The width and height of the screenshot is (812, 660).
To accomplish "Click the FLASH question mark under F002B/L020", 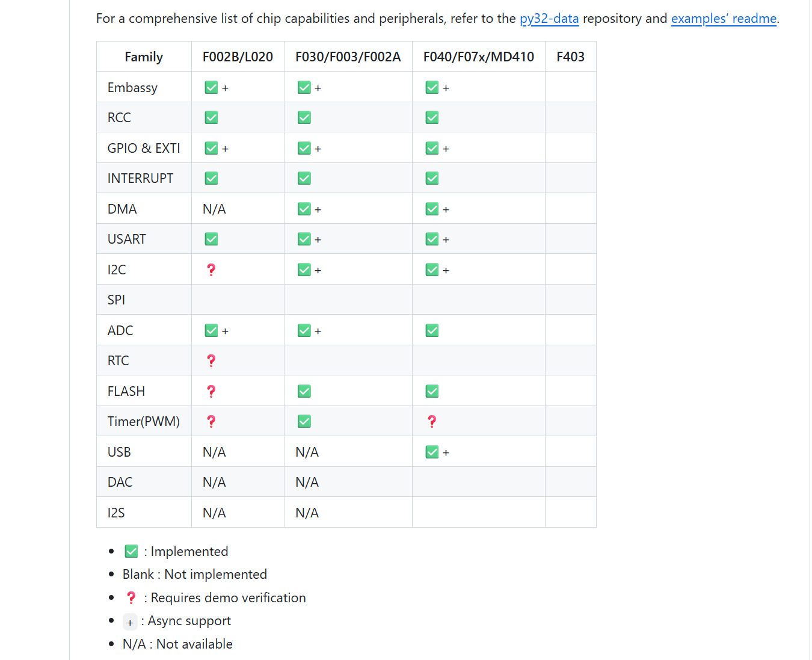I will pyautogui.click(x=211, y=391).
